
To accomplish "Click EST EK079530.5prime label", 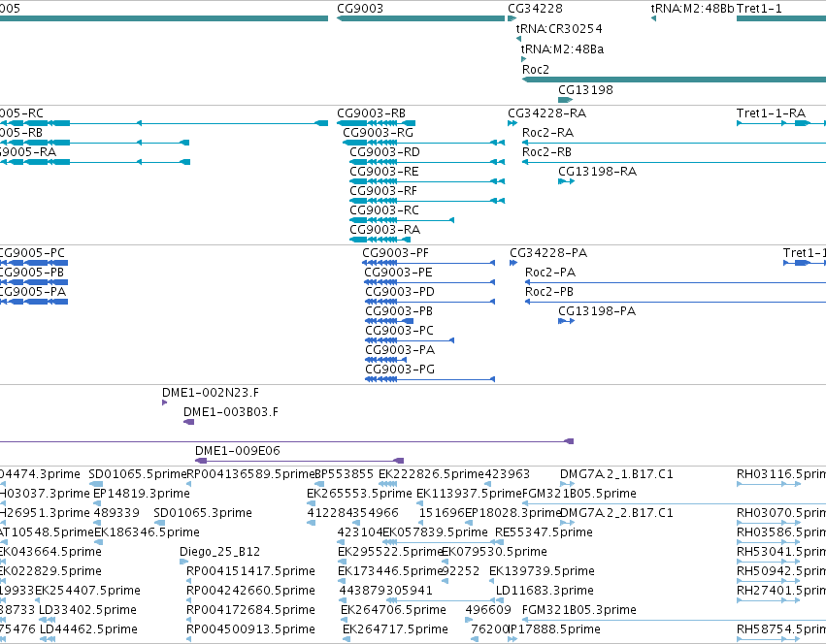I will pyautogui.click(x=494, y=553).
